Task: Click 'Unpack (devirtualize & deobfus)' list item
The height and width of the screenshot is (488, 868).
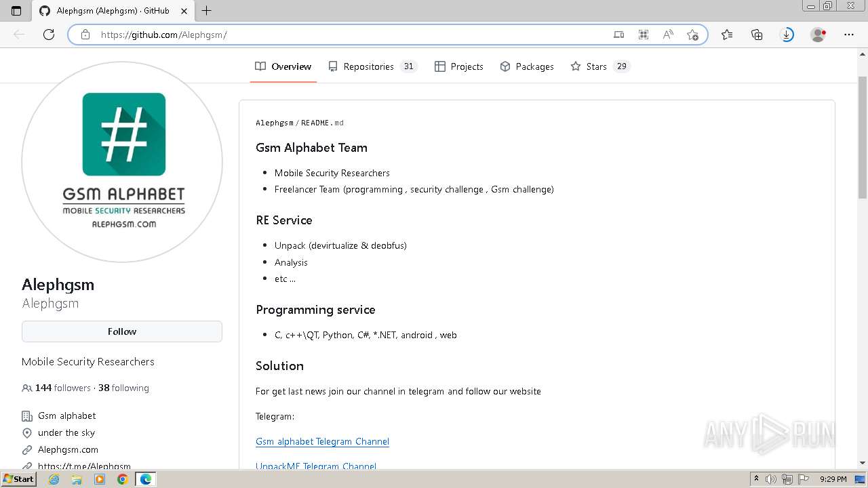Action: pyautogui.click(x=340, y=245)
